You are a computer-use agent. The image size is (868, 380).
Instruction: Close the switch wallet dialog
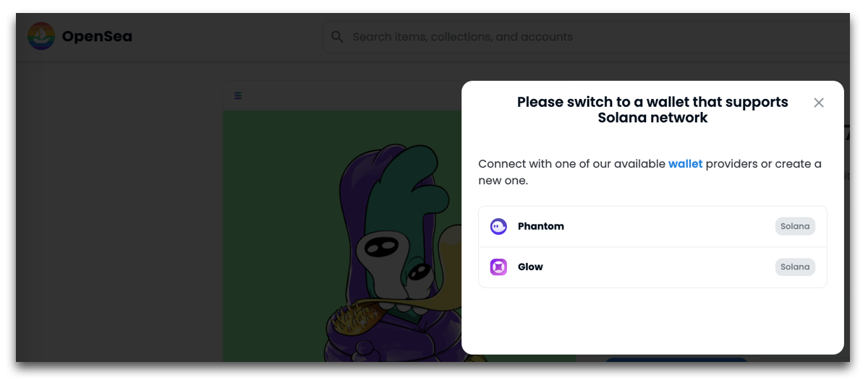(819, 103)
